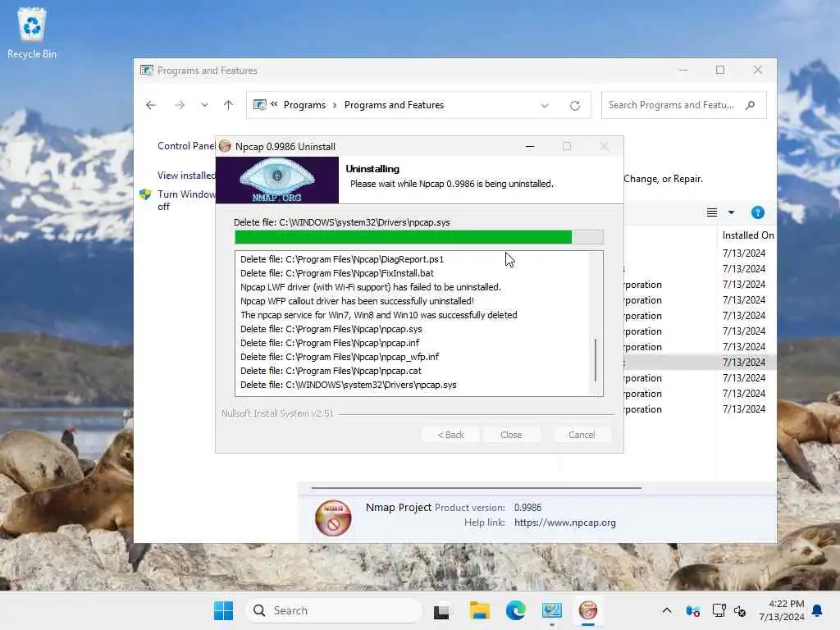Click the uninstall log scrollbar thumb
The height and width of the screenshot is (630, 840).
[596, 360]
